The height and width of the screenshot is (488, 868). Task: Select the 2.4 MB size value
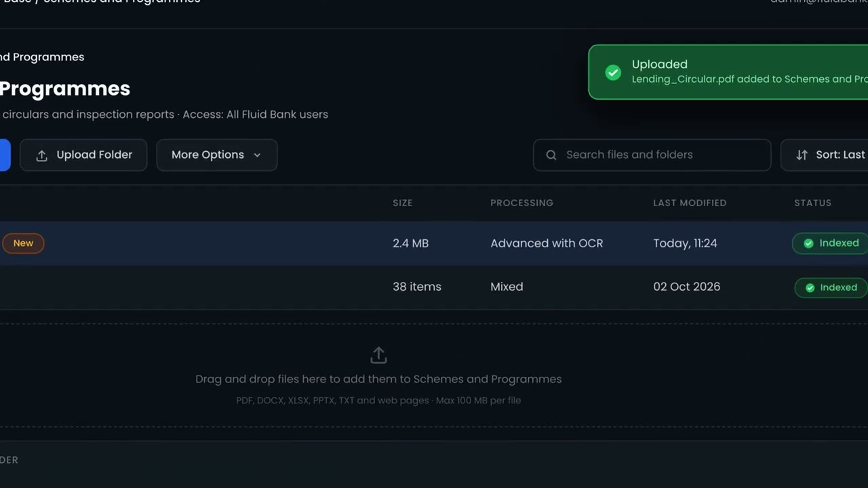point(410,243)
